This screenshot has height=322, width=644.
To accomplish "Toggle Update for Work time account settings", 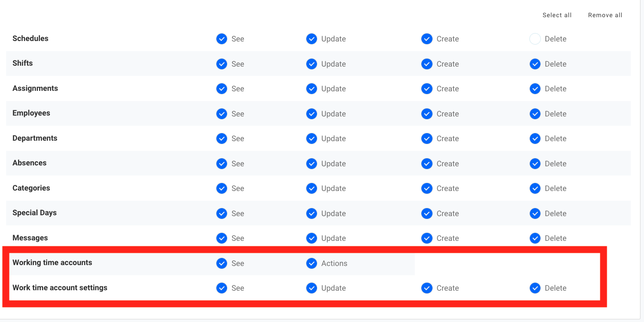I will click(x=312, y=288).
